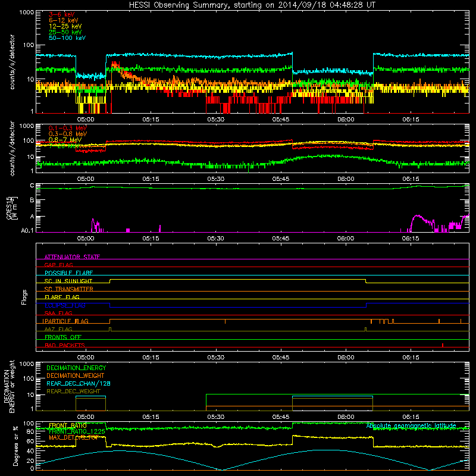Select the MAX_DET_VS_TOT legend label
Image resolution: width=476 pixels, height=476 pixels.
point(73,437)
